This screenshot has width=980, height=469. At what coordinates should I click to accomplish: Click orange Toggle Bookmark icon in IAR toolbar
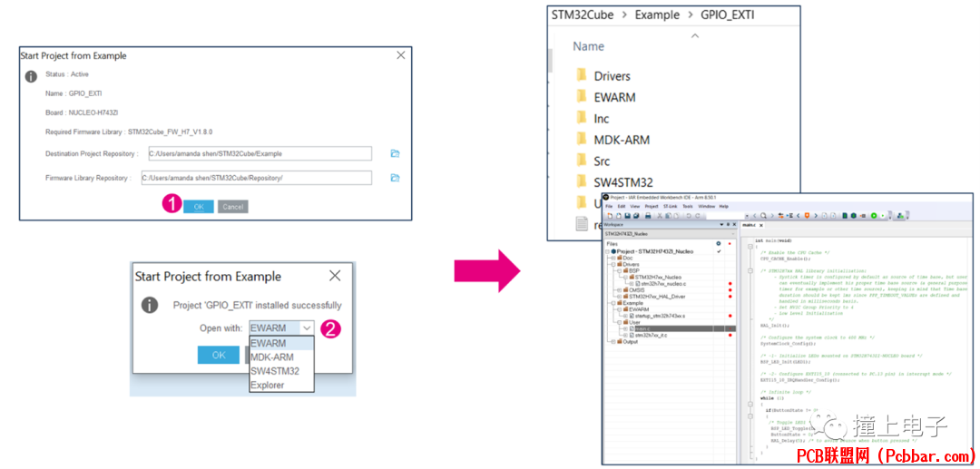807,216
